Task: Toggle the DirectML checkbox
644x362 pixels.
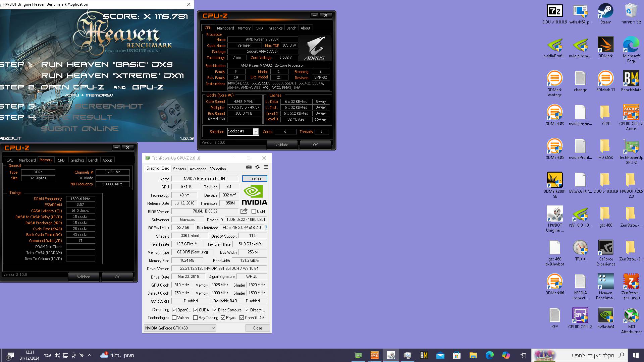Action: coord(247,310)
